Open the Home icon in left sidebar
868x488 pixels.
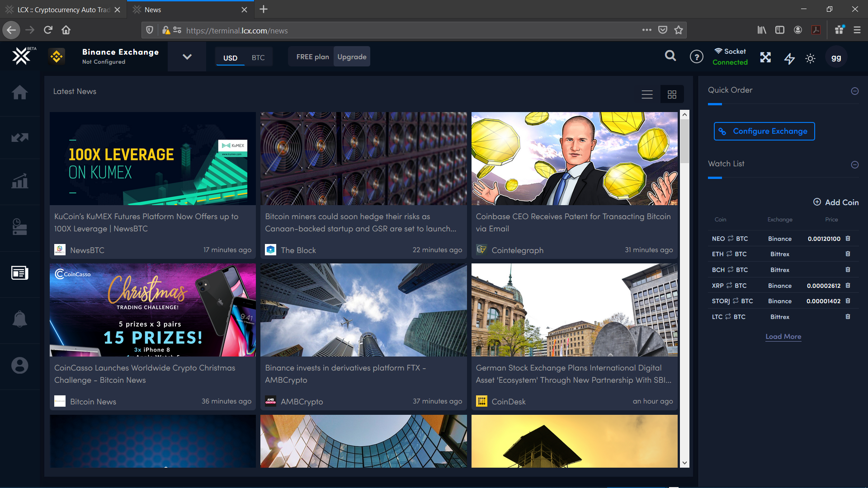point(19,93)
